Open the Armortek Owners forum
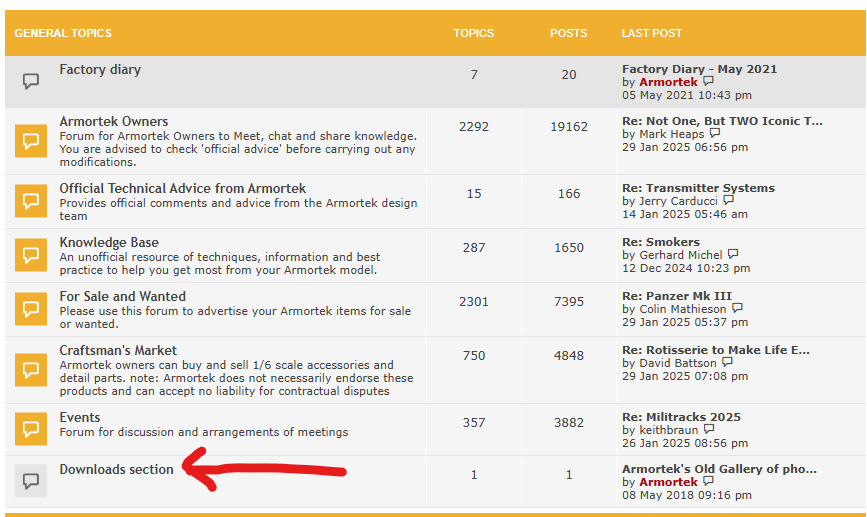 (x=114, y=122)
